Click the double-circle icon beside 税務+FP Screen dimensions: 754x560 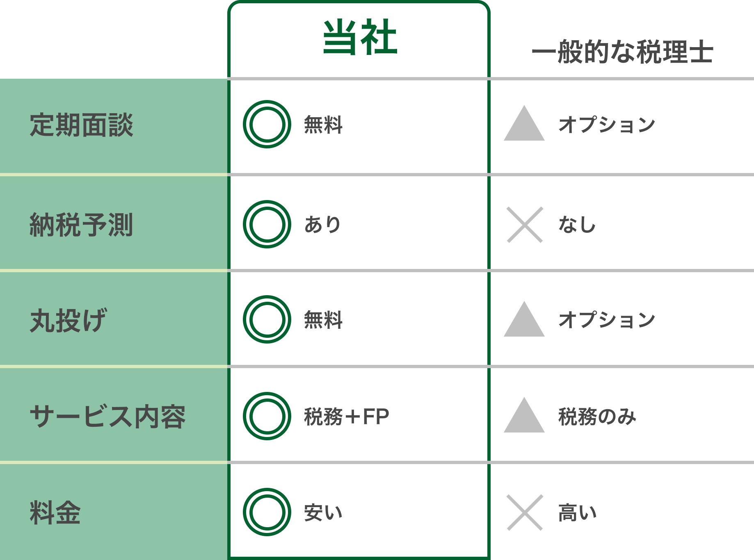click(267, 416)
